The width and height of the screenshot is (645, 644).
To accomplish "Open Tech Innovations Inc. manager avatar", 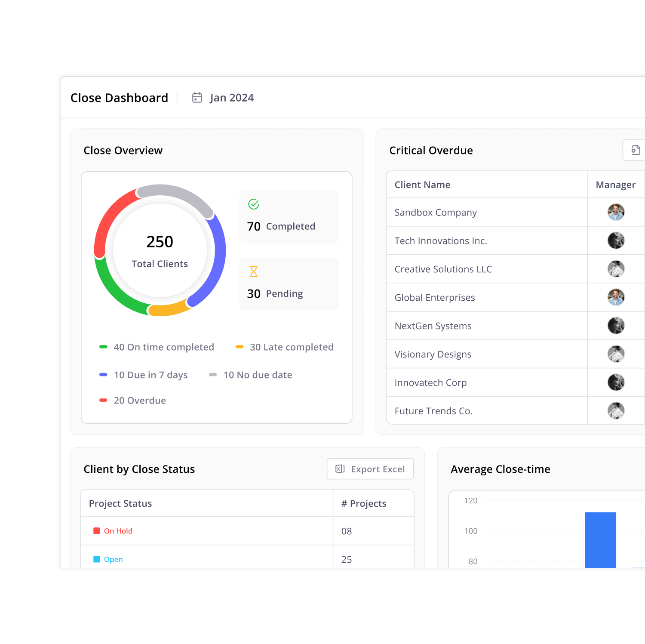I will click(x=616, y=240).
